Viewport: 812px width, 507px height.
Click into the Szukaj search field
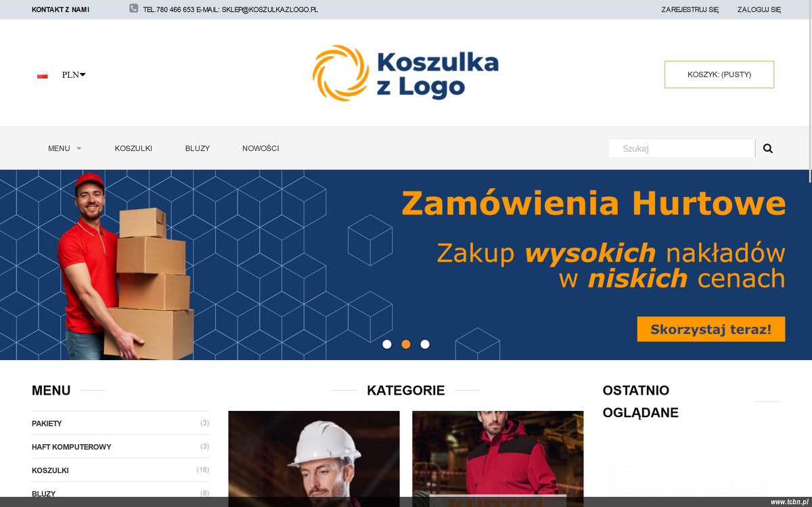(681, 148)
